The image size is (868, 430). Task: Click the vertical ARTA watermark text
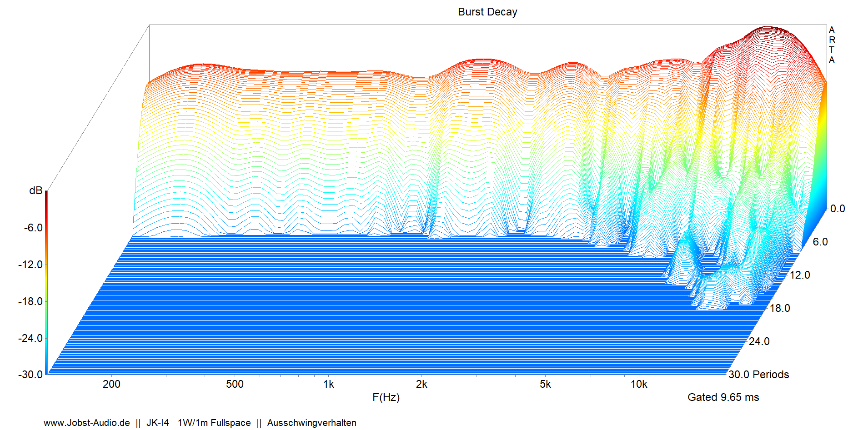[x=832, y=45]
